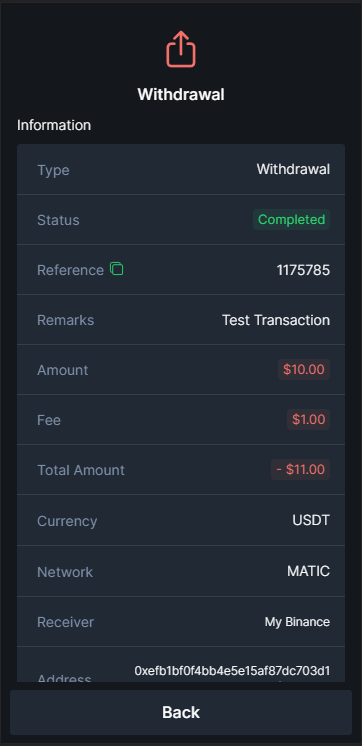Click the Reference label

(70, 270)
